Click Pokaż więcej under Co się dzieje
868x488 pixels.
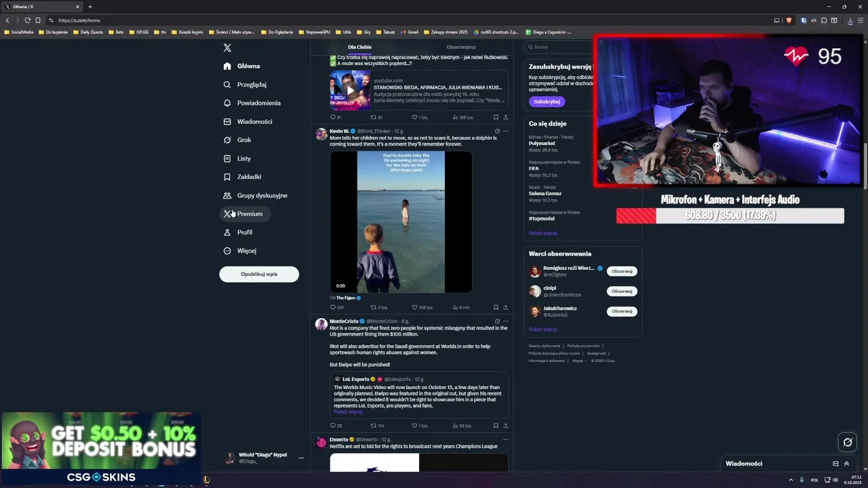pos(542,233)
